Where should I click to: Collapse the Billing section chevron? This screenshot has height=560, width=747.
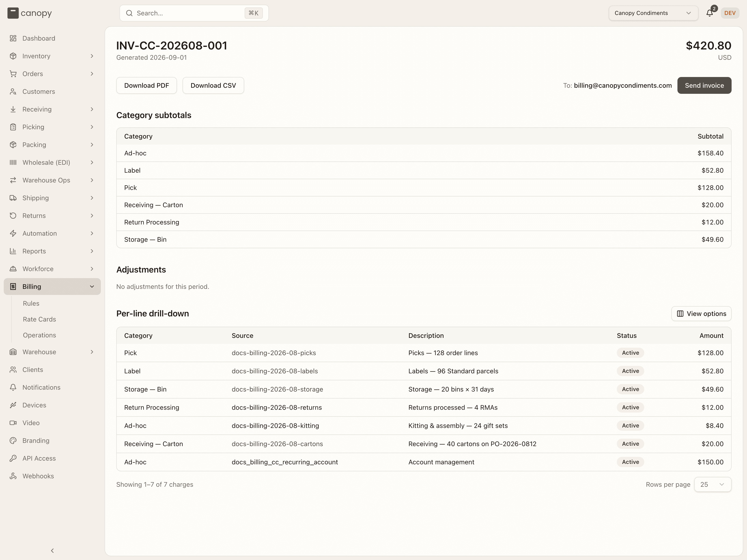92,287
